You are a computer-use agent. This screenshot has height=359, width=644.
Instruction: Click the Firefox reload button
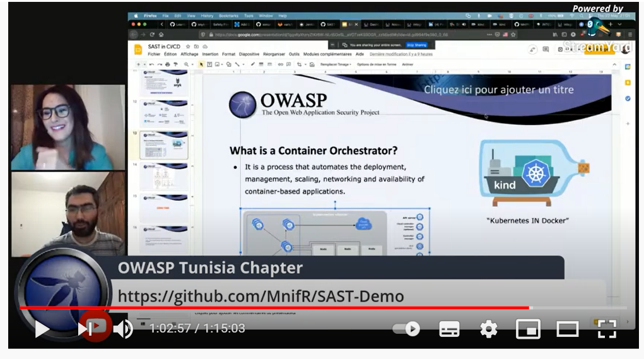point(151,35)
